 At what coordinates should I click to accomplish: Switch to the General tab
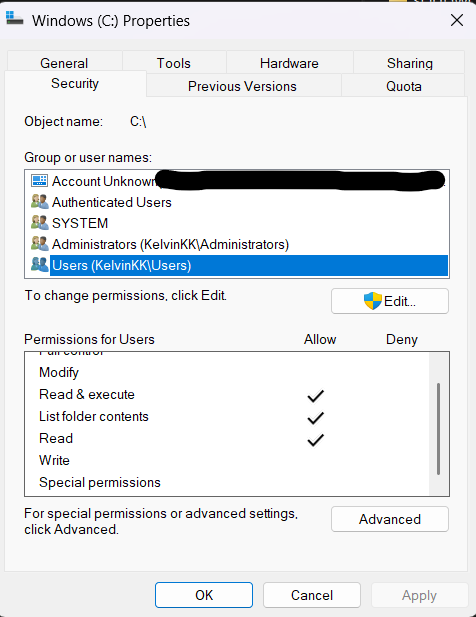tap(64, 63)
